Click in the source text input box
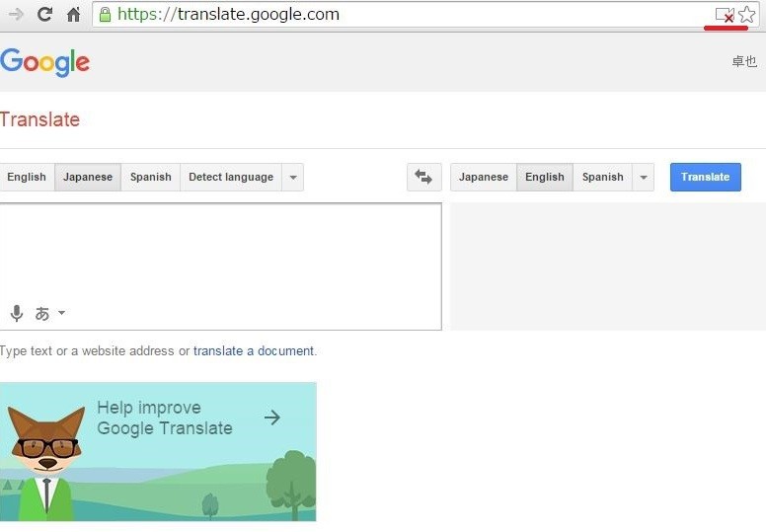 221,266
